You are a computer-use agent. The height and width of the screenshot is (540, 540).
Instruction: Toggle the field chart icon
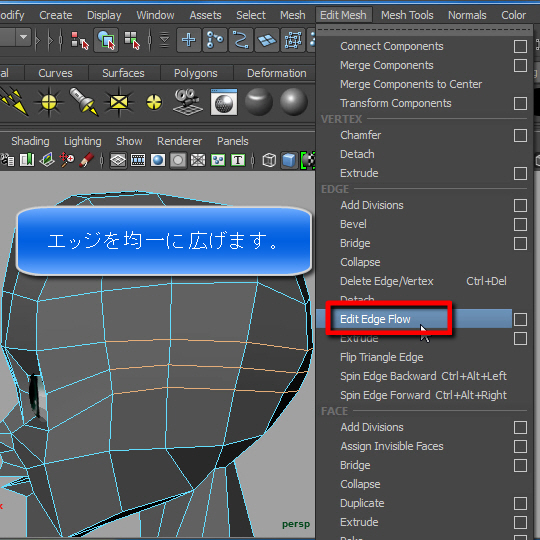[x=198, y=160]
